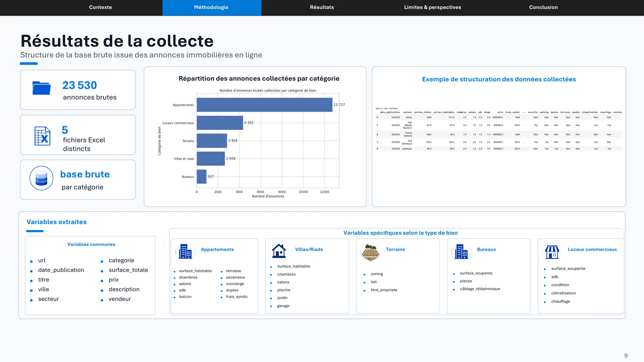Select the Terrains bar showing 2 855
This screenshot has width=644, height=362.
point(212,141)
